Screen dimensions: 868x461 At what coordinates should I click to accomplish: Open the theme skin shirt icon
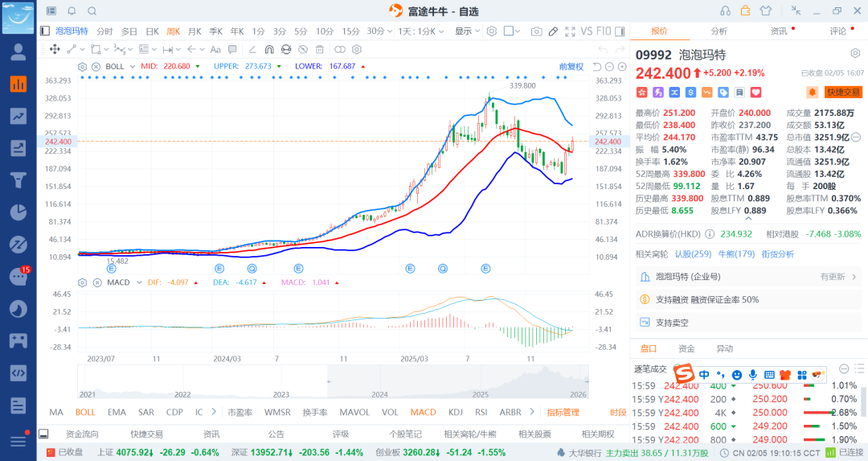pos(764,10)
